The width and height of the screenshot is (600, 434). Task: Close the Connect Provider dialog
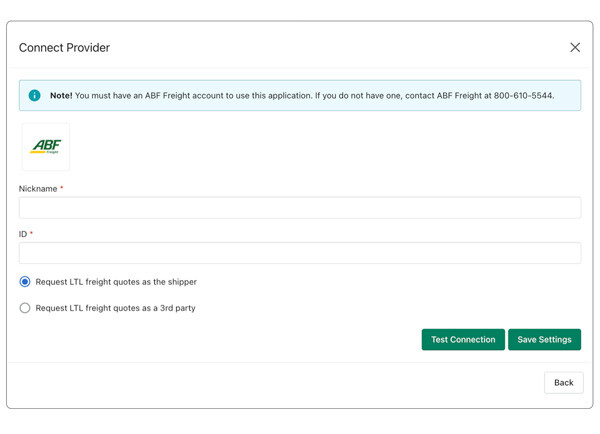[x=575, y=47]
